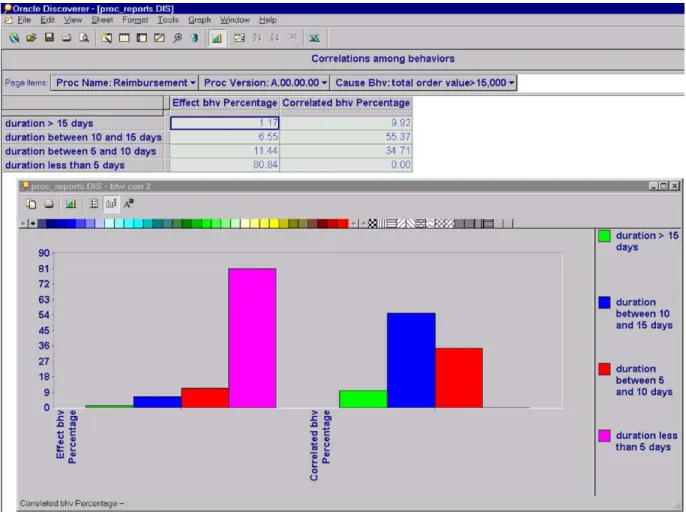Screen dimensions: 686x512
Task: Open the Proc Name: Reimbursement dropdown
Action: [x=124, y=83]
